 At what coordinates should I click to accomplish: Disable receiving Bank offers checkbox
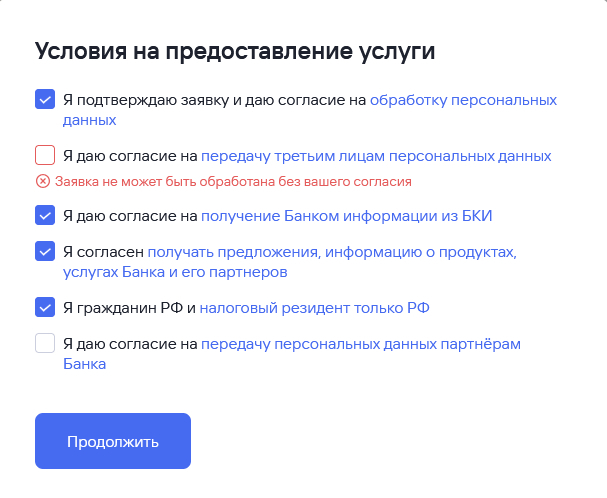tap(45, 251)
